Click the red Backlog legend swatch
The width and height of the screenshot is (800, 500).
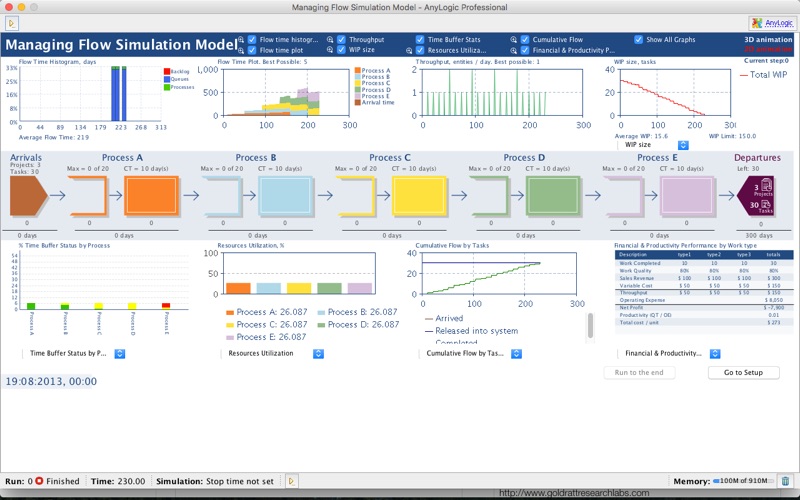coord(167,71)
